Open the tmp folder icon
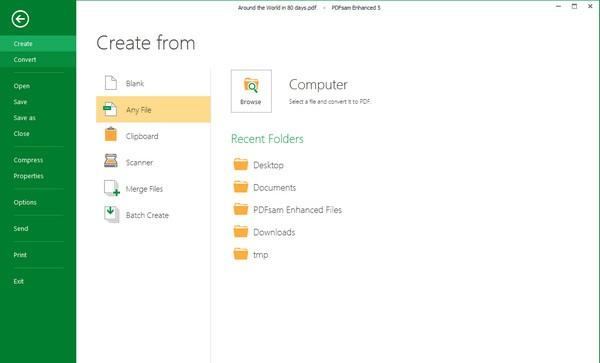This screenshot has width=600, height=363. click(x=241, y=254)
